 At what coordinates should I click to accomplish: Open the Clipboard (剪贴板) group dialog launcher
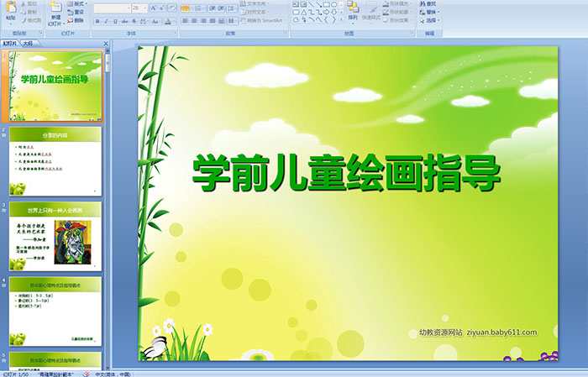pos(40,33)
